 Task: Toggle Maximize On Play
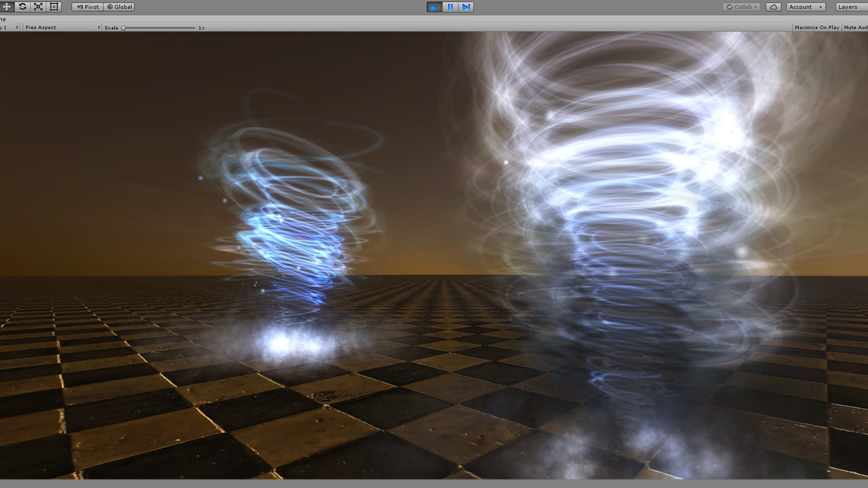(x=816, y=27)
